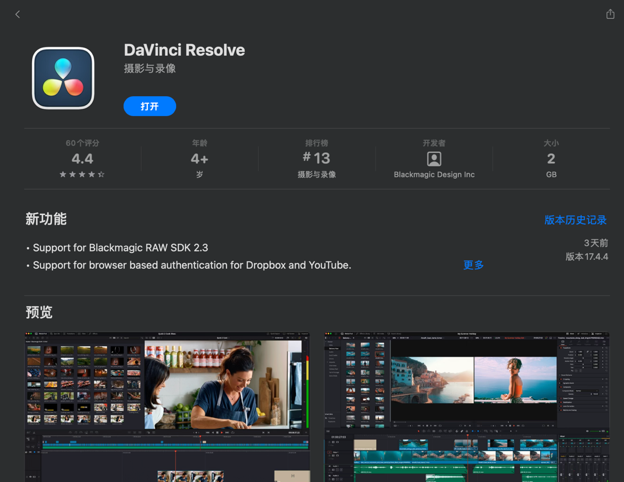This screenshot has width=624, height=482.
Task: Click the back chevron arrow
Action: pos(17,14)
